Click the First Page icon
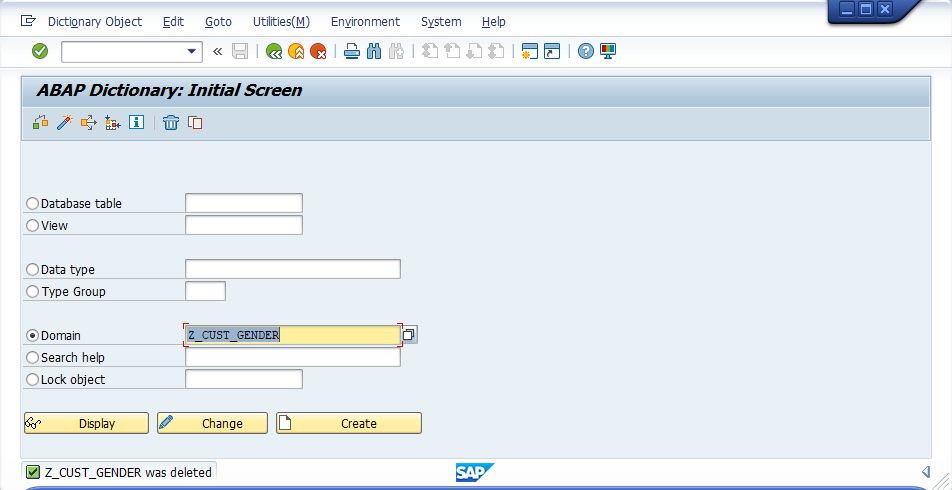 (430, 51)
